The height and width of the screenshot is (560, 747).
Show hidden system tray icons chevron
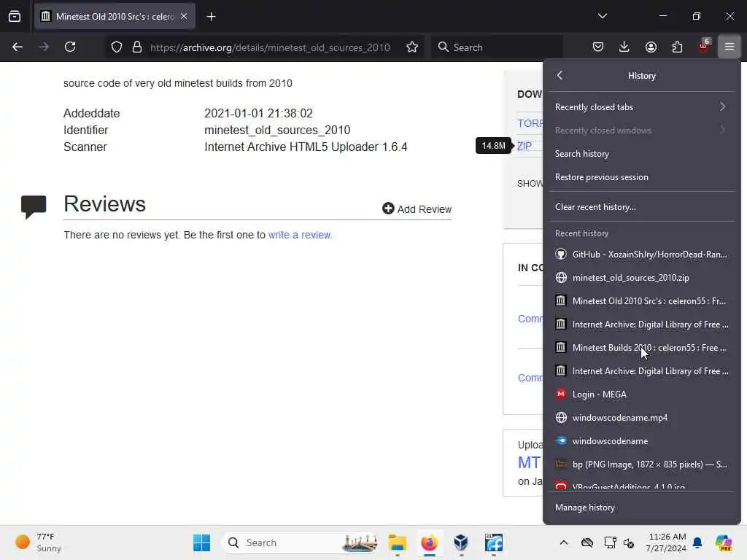[564, 542]
